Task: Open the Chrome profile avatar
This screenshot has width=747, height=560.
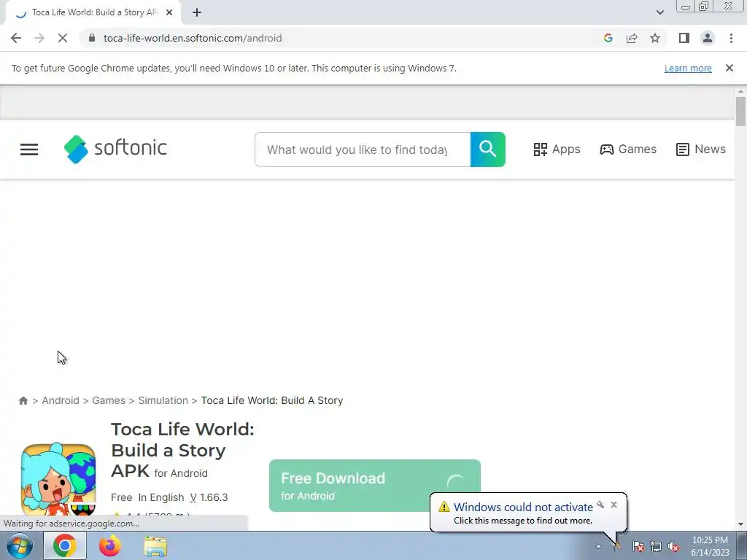Action: pos(708,38)
